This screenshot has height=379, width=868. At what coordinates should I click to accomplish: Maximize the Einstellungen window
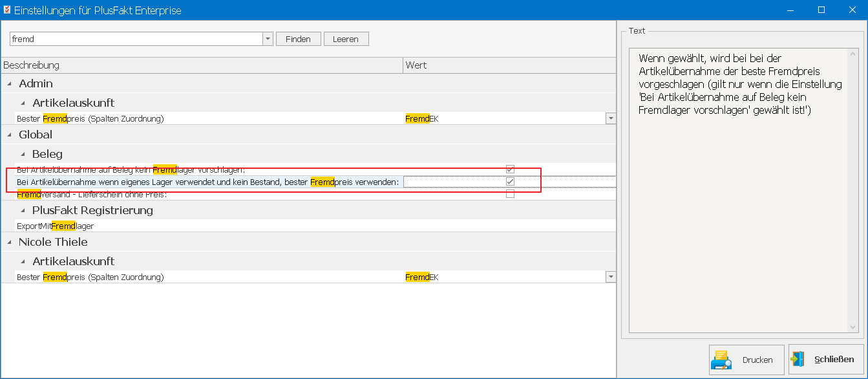click(821, 10)
